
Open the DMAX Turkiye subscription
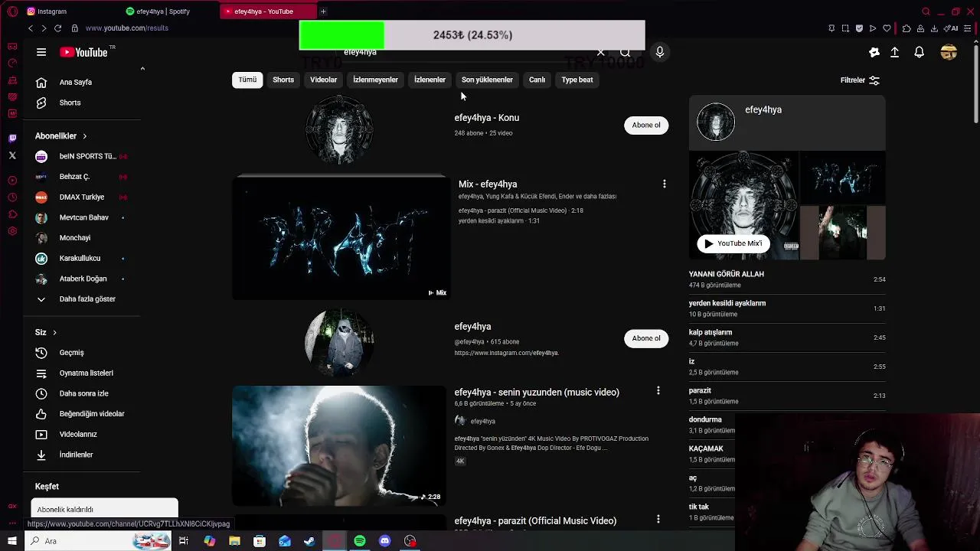pyautogui.click(x=81, y=197)
